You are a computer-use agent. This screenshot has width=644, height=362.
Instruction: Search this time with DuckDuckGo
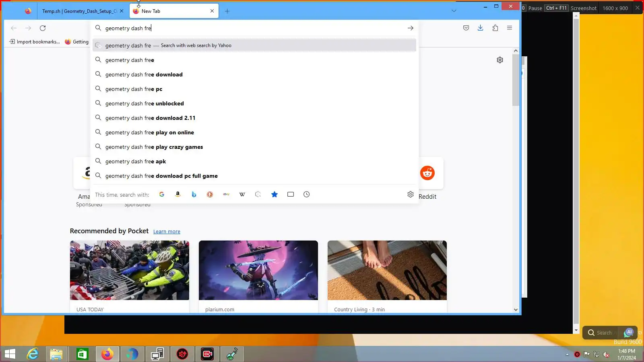(210, 194)
